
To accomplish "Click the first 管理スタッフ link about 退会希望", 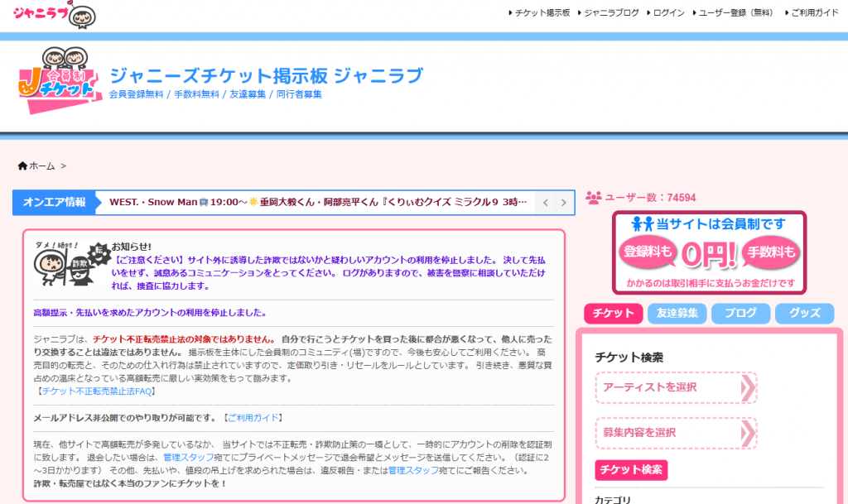I will coord(188,458).
